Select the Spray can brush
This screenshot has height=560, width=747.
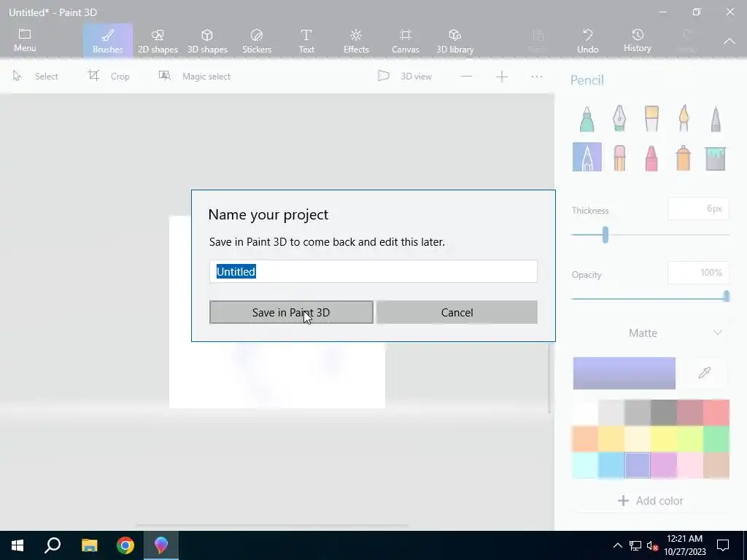point(684,157)
